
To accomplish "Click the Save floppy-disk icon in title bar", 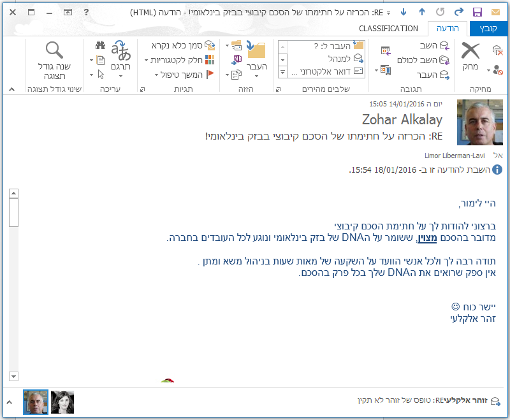I will point(477,12).
